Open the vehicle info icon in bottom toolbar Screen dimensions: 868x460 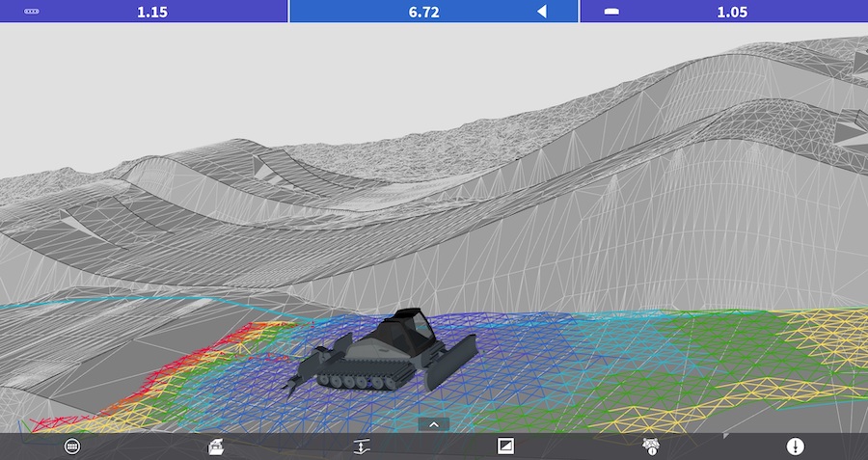(651, 446)
